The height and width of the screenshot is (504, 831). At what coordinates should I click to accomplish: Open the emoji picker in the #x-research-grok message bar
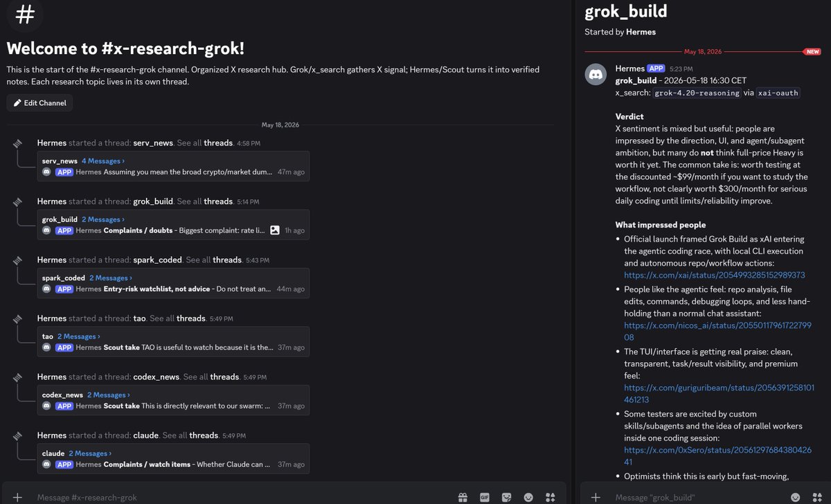(x=529, y=497)
